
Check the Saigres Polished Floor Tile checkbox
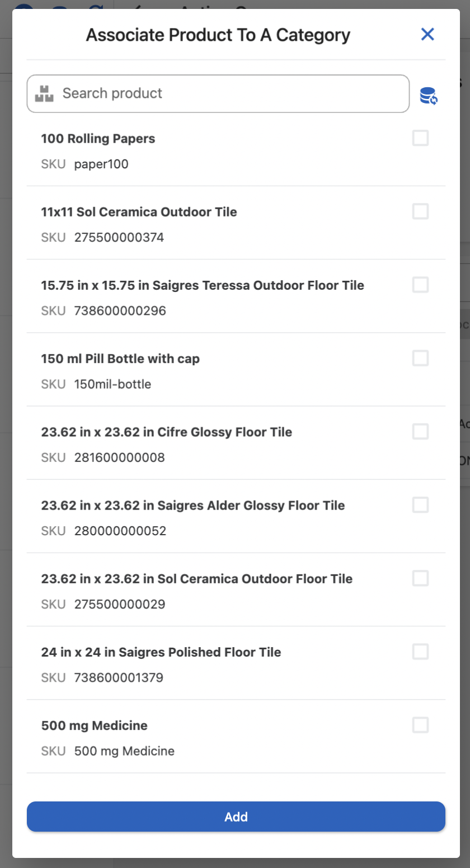pyautogui.click(x=420, y=652)
